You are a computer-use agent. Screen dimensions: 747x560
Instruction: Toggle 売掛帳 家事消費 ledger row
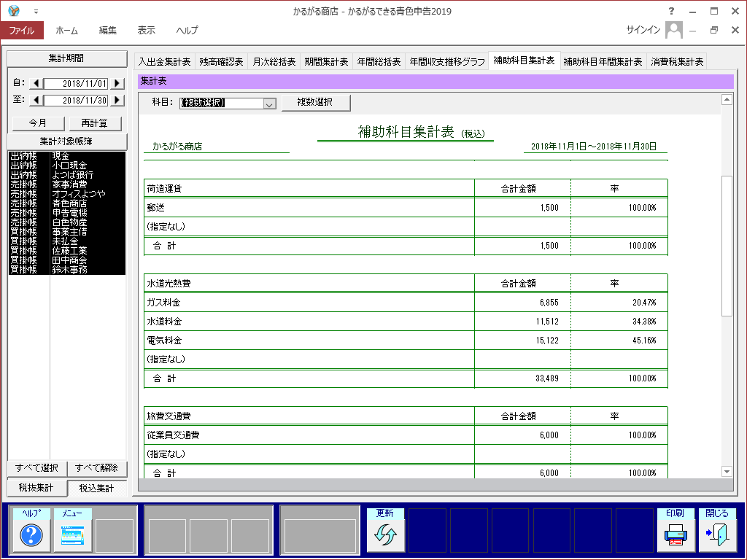pyautogui.click(x=66, y=184)
